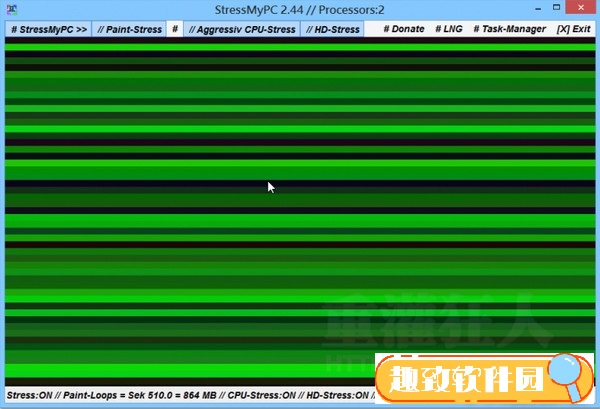Click status text Paint-Loops = Sek 510.0
Screen dimensions: 600x409
(118, 395)
